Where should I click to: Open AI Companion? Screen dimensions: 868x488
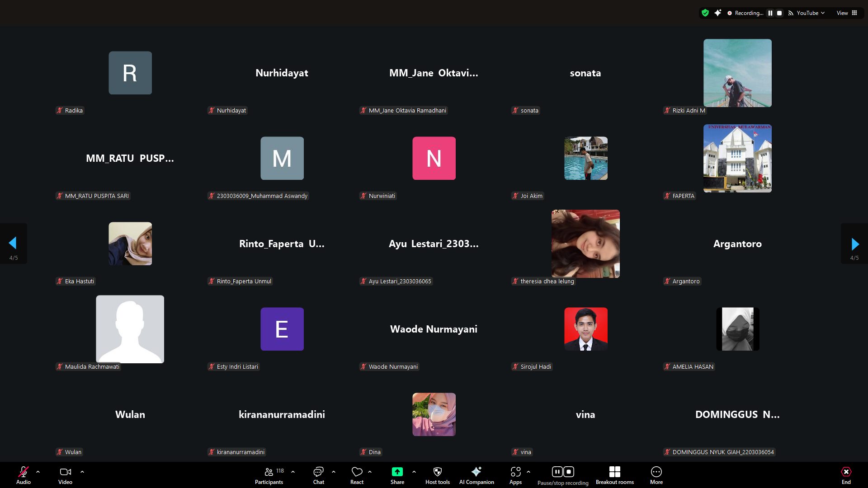pyautogui.click(x=476, y=475)
